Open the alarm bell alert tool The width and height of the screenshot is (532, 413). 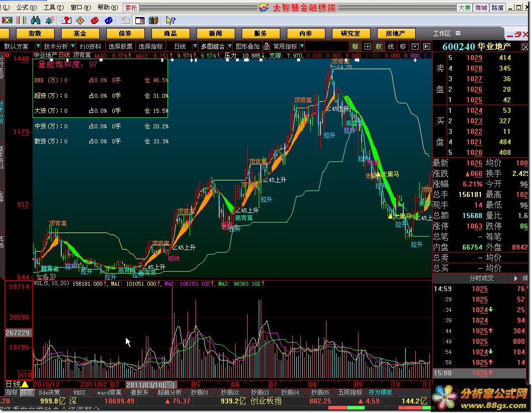pos(50,21)
